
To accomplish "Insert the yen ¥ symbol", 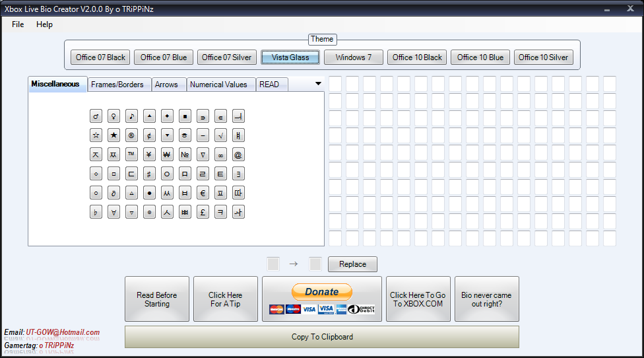I will (149, 155).
